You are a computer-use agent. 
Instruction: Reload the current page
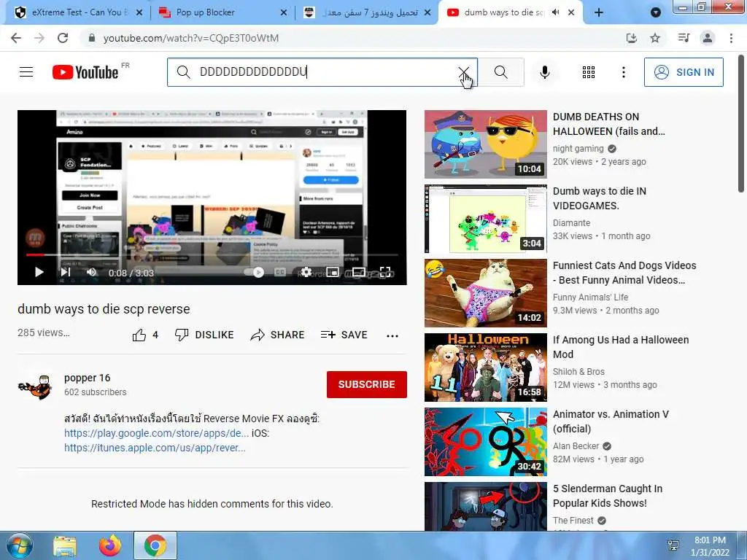(63, 38)
